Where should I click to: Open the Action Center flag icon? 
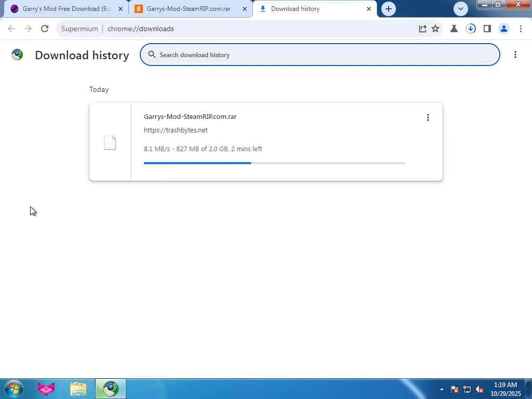pos(455,389)
